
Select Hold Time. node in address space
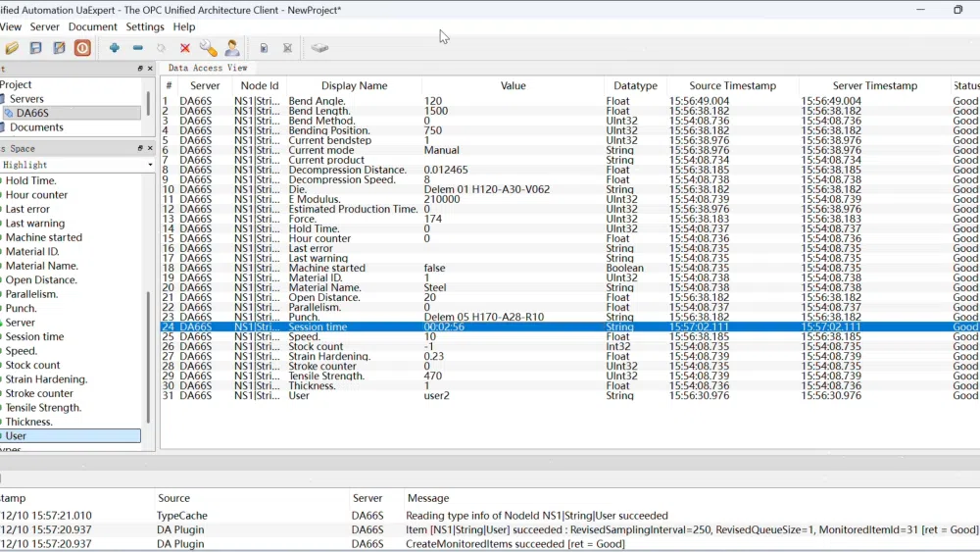click(31, 180)
